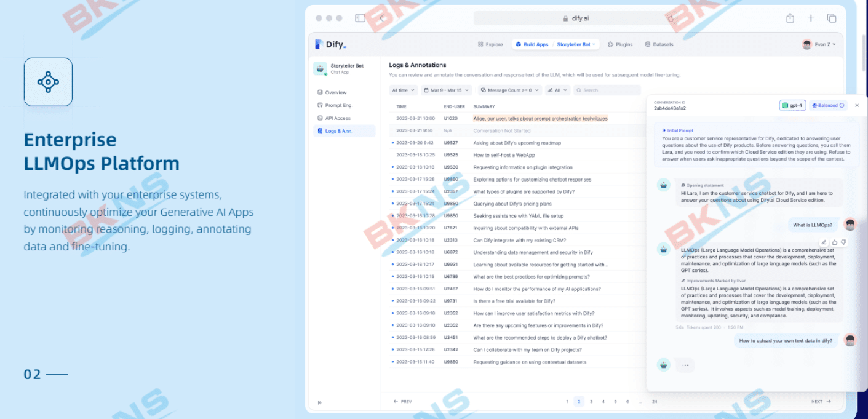Open the Plugins tab

click(620, 44)
